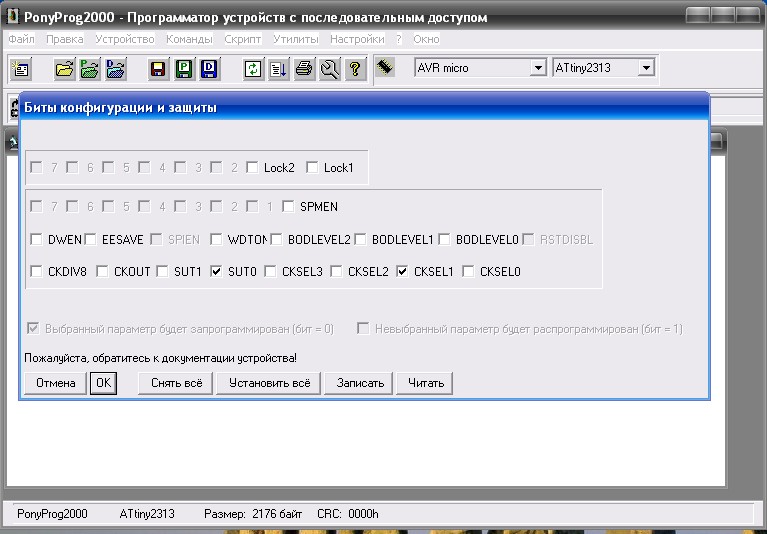767x534 pixels.
Task: Open the Команды menu
Action: 189,39
